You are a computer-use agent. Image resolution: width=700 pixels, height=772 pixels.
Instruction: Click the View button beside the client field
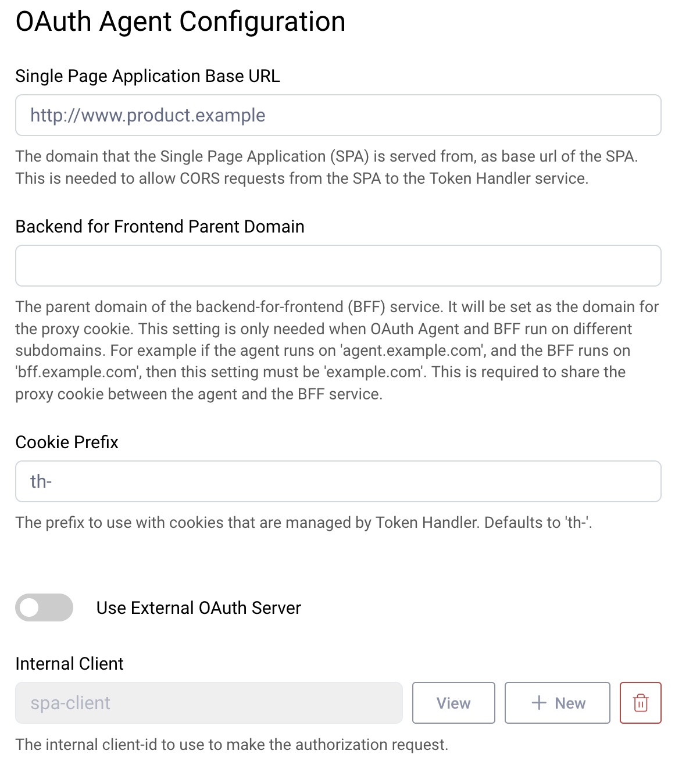pos(453,703)
